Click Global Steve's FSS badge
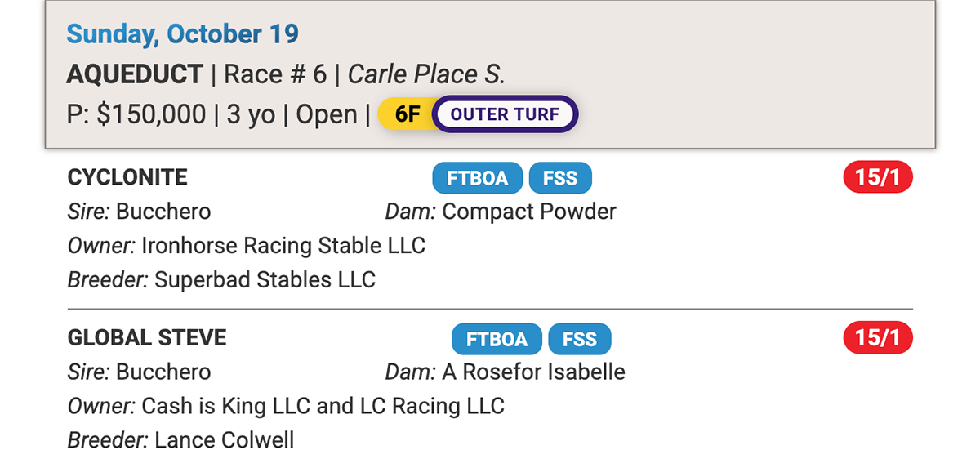Image resolution: width=980 pixels, height=459 pixels. pos(580,339)
